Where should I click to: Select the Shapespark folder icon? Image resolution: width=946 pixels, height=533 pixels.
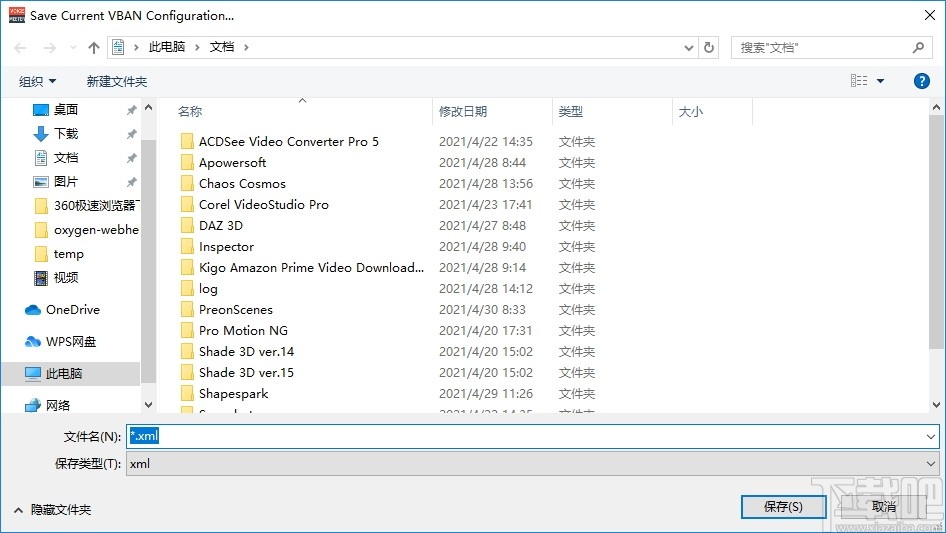click(x=187, y=394)
